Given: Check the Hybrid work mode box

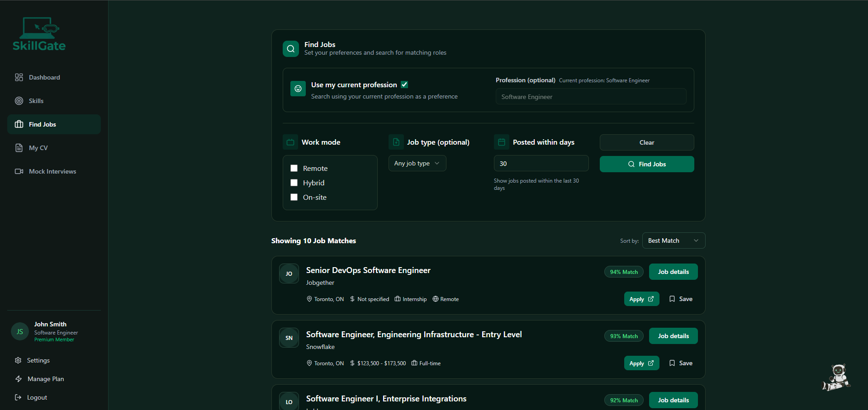Looking at the screenshot, I should pyautogui.click(x=294, y=183).
